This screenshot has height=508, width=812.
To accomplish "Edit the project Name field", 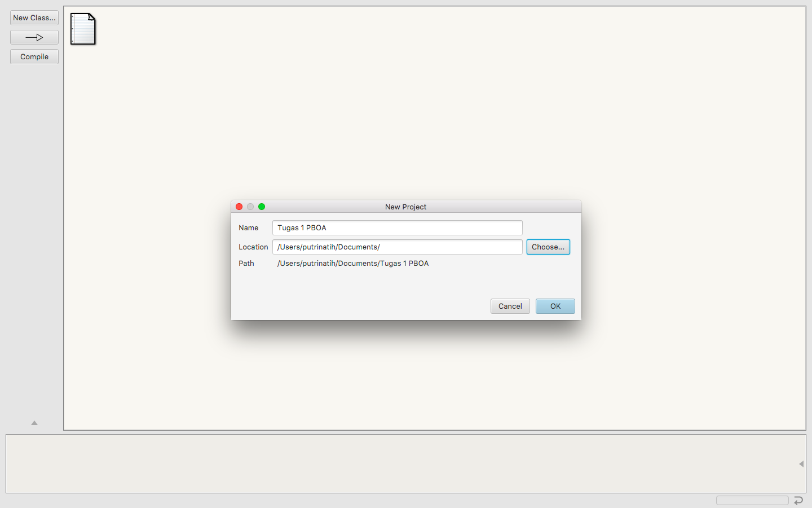I will click(398, 228).
